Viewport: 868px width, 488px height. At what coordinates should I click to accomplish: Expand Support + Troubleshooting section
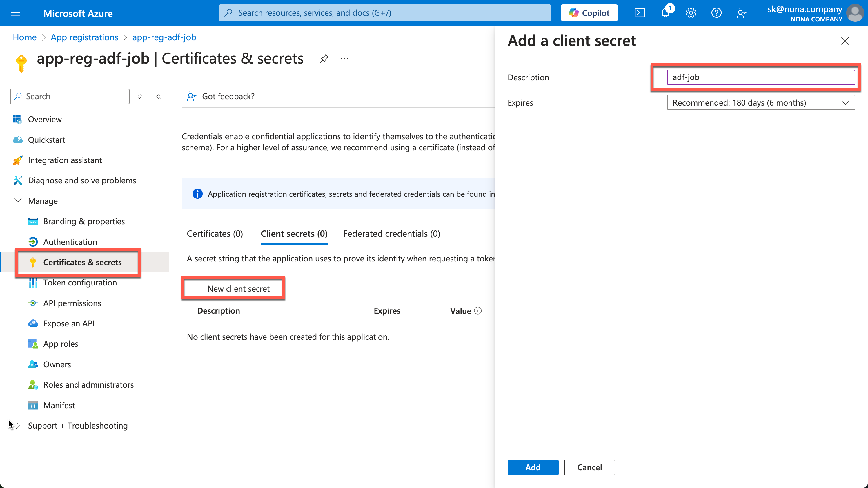[x=17, y=426]
